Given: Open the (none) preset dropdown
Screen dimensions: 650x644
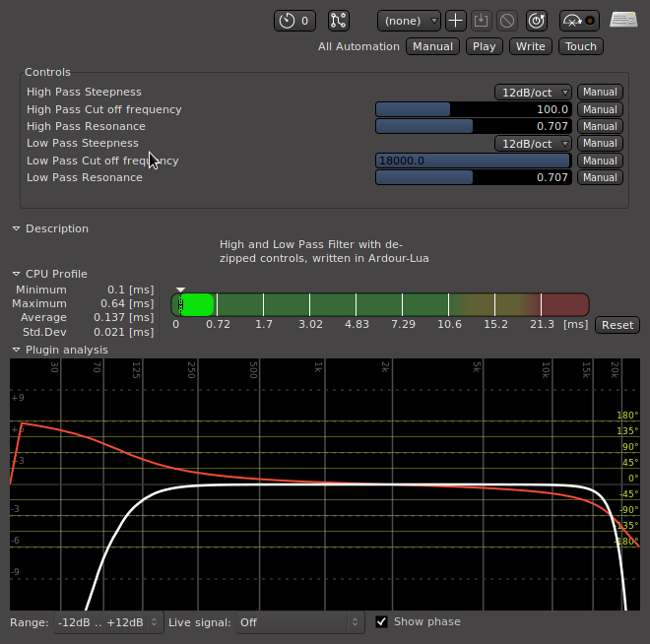Looking at the screenshot, I should (409, 21).
